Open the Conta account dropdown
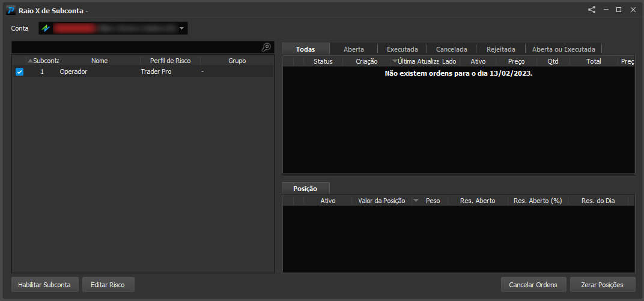This screenshot has height=301, width=644. [181, 28]
